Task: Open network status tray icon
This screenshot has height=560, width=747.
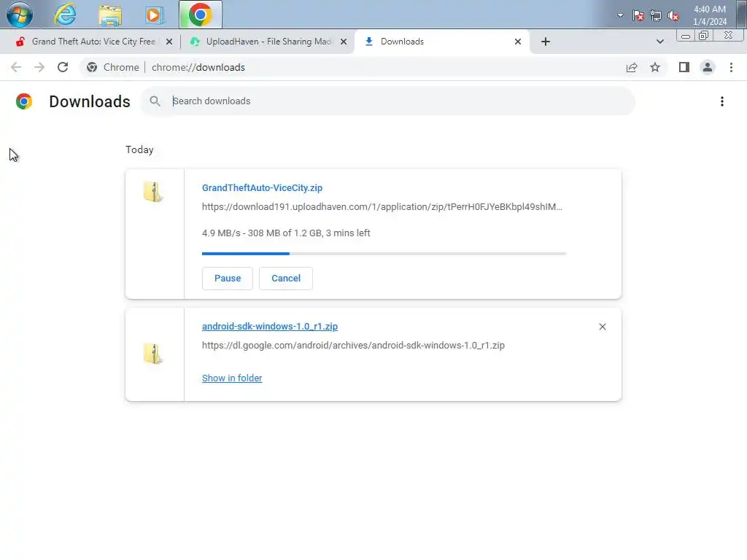Action: click(656, 15)
